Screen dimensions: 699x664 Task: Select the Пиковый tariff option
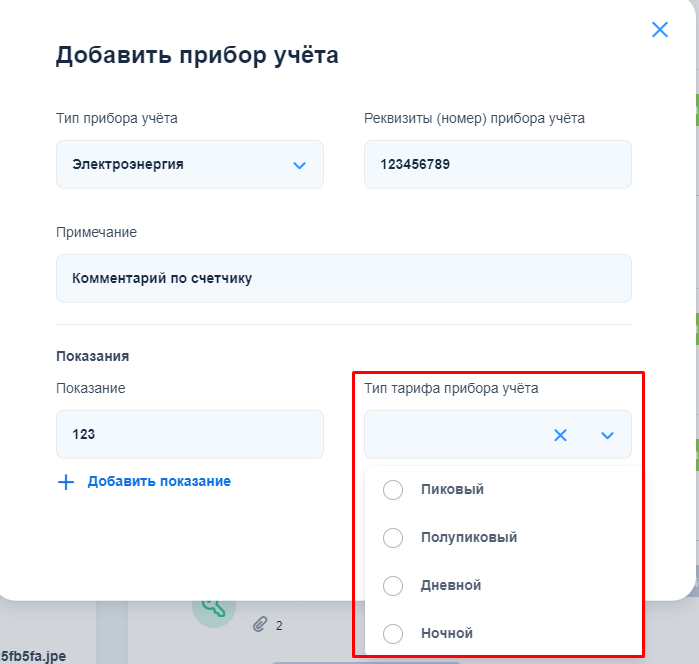point(394,490)
